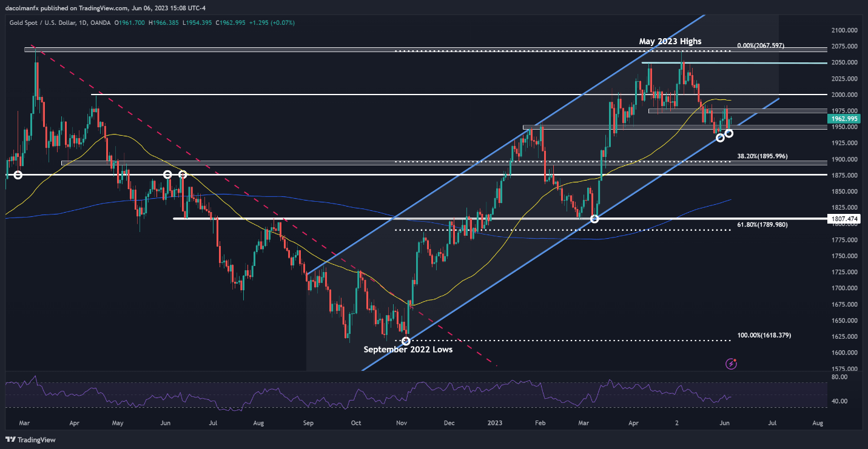Viewport: 868px width, 449px height.
Task: Click 2100.000 on the price axis
Action: [x=844, y=30]
